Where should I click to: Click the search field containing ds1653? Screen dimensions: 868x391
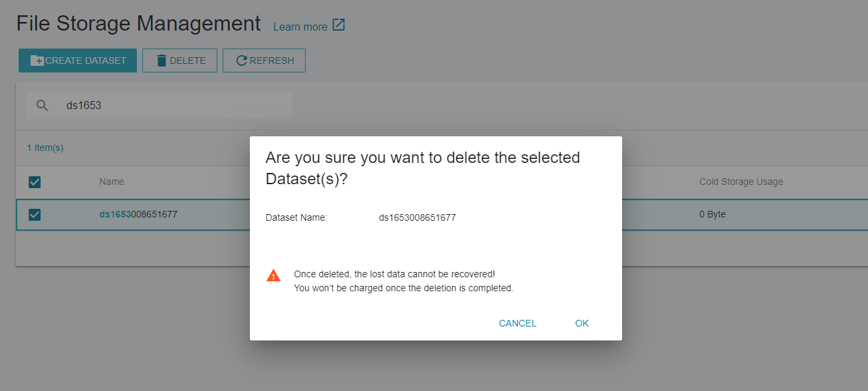[160, 106]
